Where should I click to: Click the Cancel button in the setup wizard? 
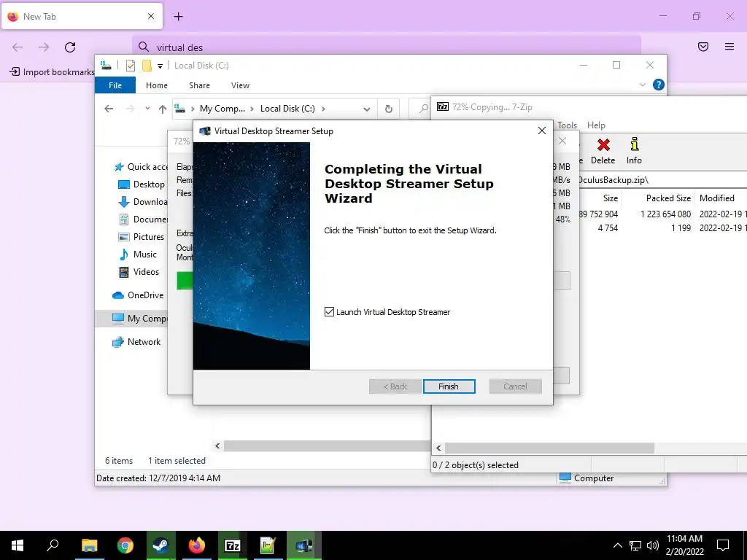pos(515,386)
